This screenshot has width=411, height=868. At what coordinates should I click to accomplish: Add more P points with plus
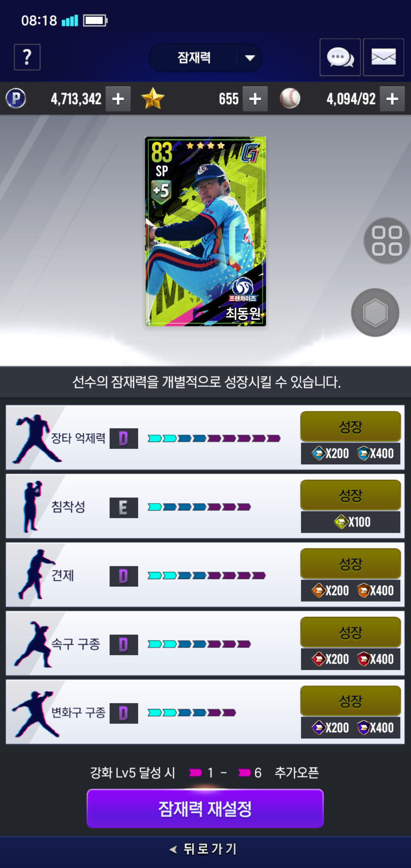(x=118, y=99)
